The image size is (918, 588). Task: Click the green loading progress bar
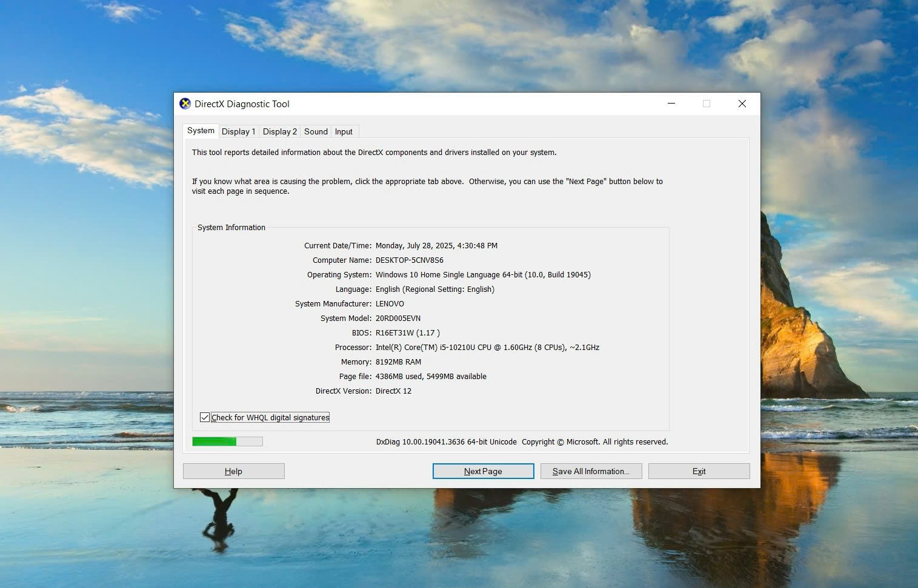click(x=227, y=441)
